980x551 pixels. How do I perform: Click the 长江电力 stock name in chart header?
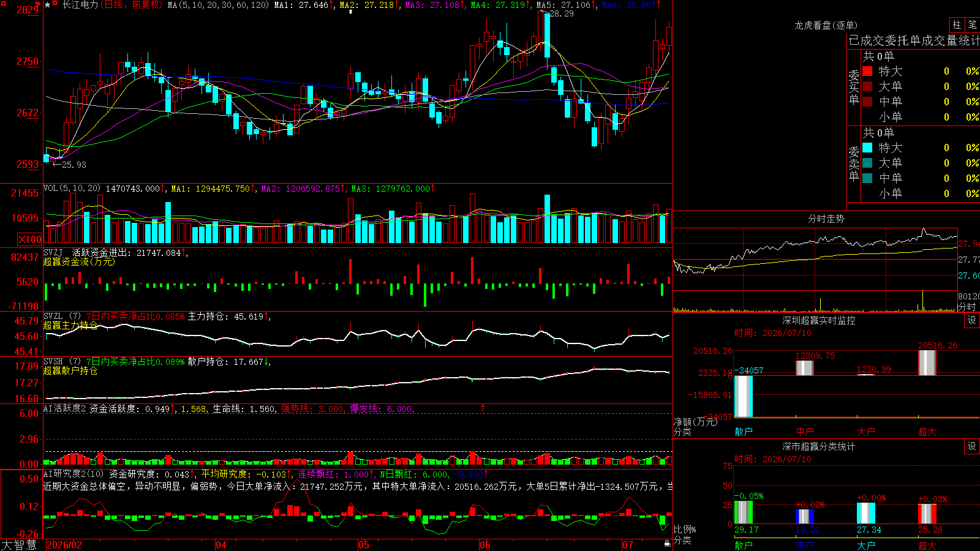80,5
